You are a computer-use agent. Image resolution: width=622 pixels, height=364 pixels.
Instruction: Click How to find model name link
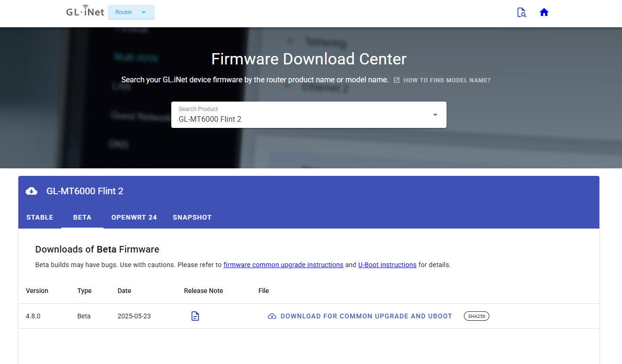pyautogui.click(x=447, y=80)
